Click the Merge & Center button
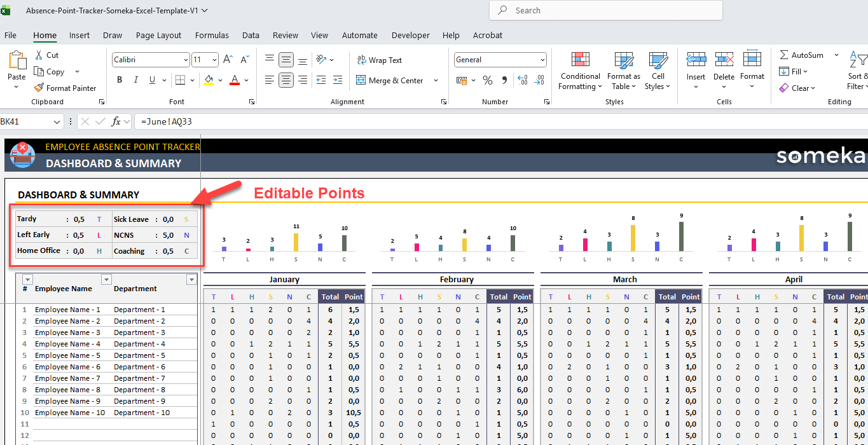868x445 pixels. (390, 81)
